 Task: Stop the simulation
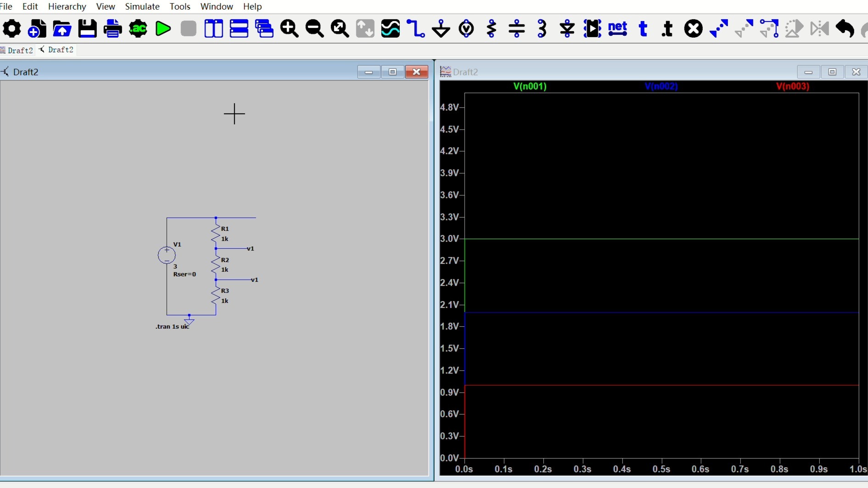188,28
